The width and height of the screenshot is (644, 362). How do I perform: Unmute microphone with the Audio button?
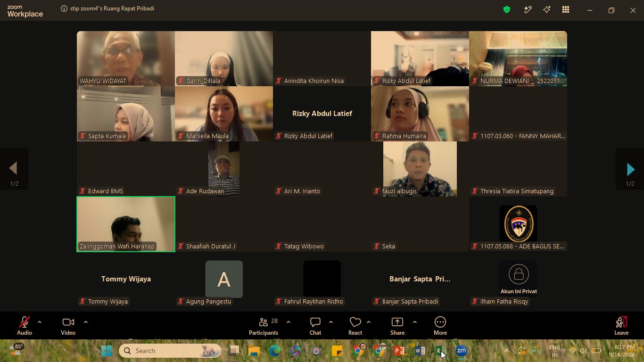25,326
